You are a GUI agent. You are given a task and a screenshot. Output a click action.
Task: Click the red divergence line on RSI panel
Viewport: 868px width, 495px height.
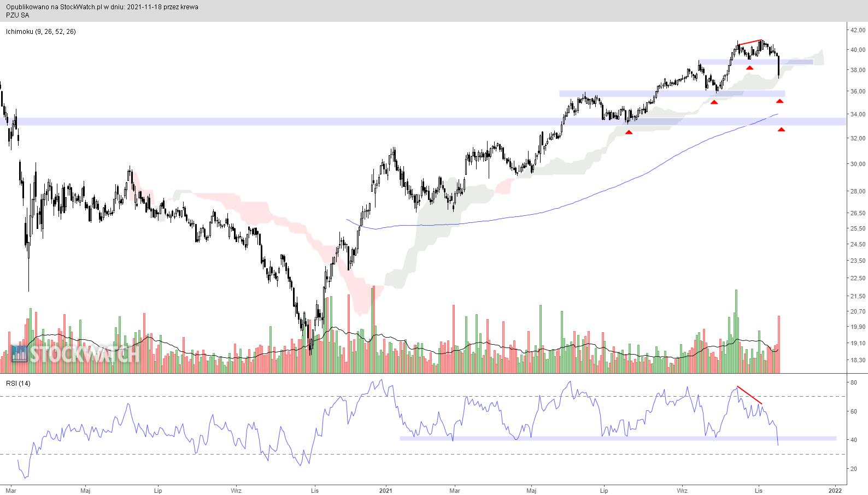point(749,395)
